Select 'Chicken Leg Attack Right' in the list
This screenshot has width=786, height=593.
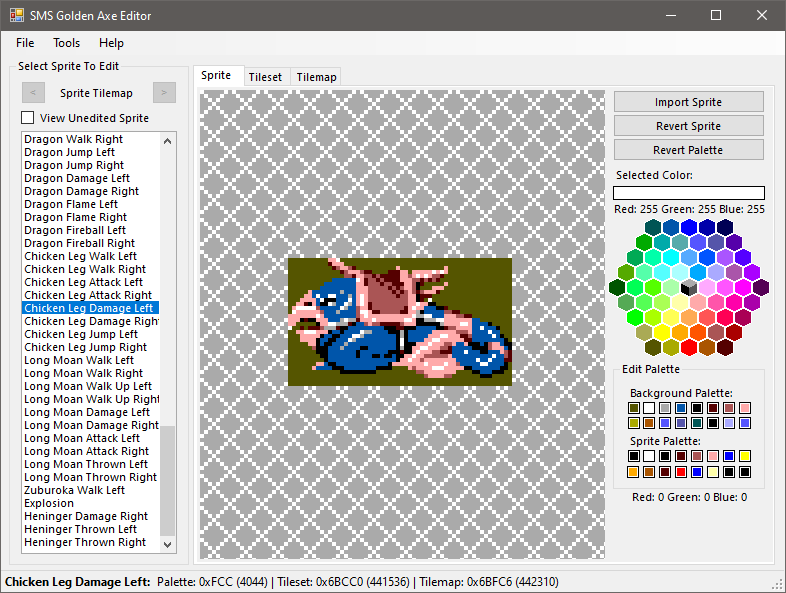88,296
